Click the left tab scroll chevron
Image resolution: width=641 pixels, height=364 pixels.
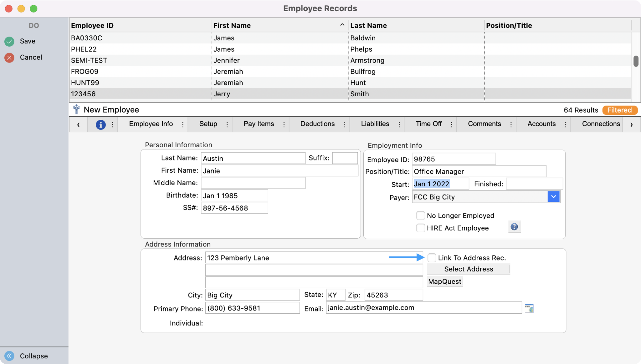(78, 124)
